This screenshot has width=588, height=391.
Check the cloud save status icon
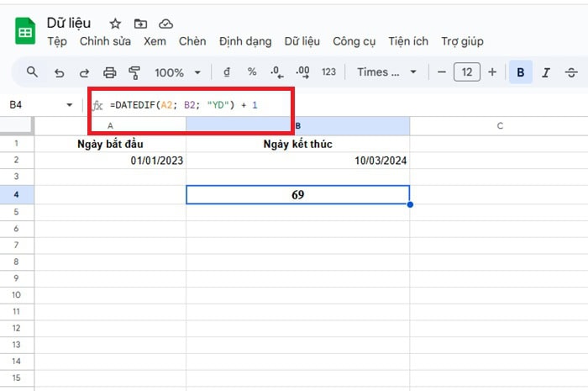pos(165,24)
